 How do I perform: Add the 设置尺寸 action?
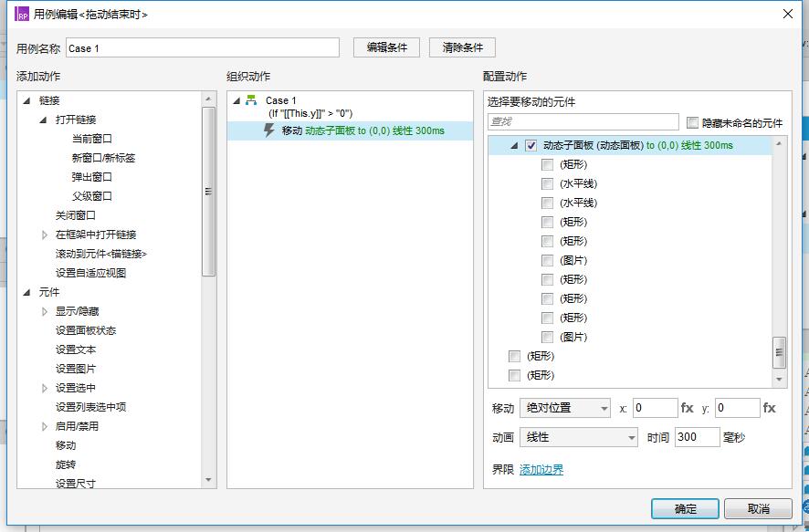(76, 484)
